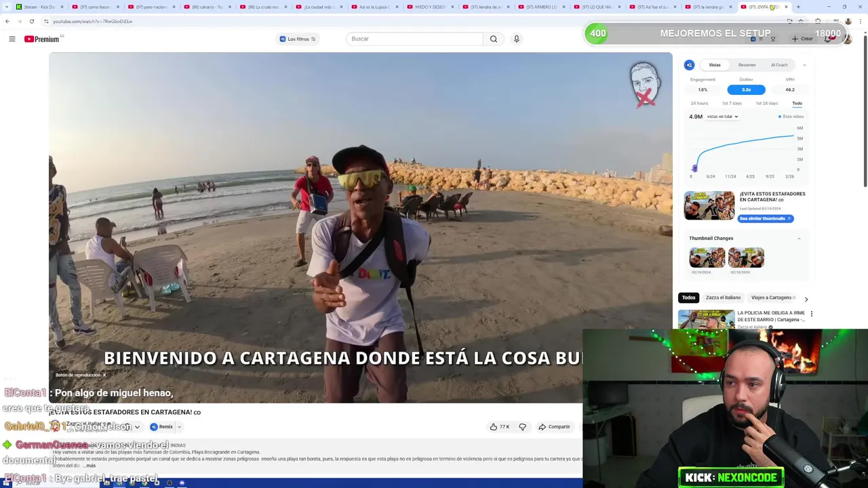This screenshot has width=868, height=488.
Task: Switch to the 'paro nacional' browser tab
Action: click(151, 7)
